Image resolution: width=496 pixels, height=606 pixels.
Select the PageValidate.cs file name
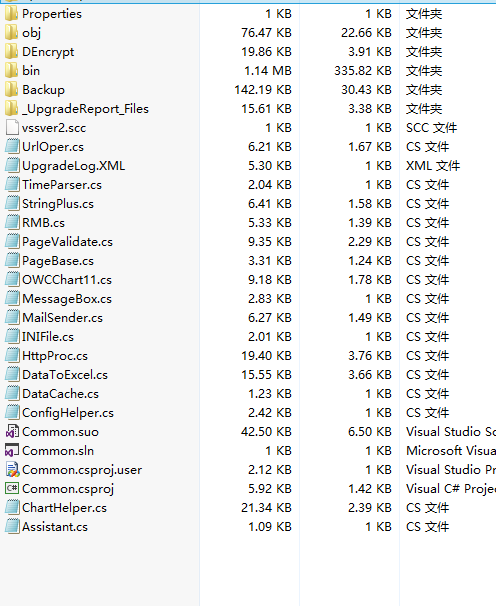67,242
